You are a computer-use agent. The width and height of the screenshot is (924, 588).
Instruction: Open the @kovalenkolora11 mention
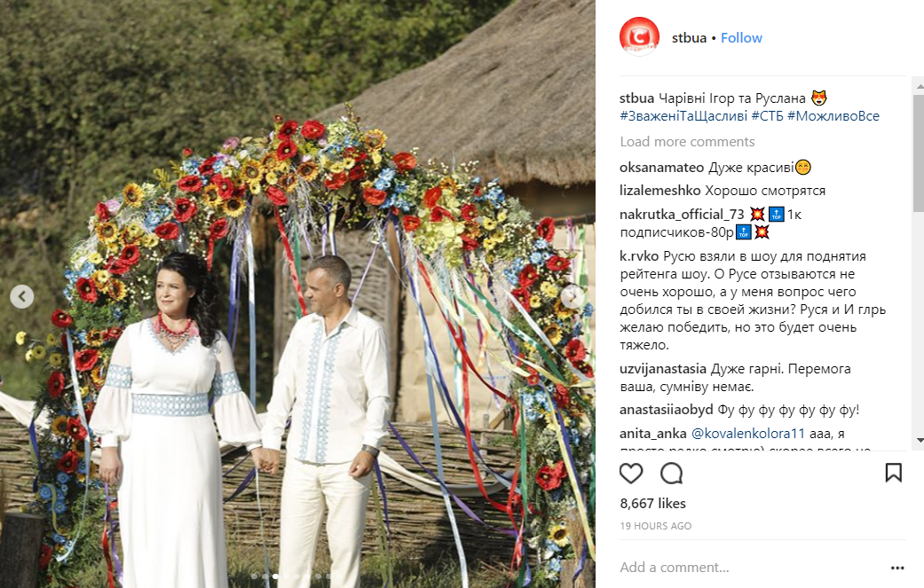(x=747, y=434)
